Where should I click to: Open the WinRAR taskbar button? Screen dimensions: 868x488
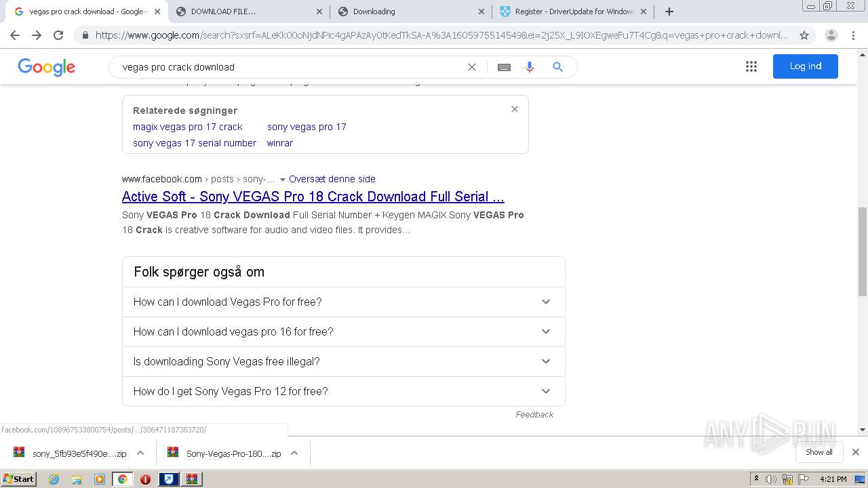[191, 479]
